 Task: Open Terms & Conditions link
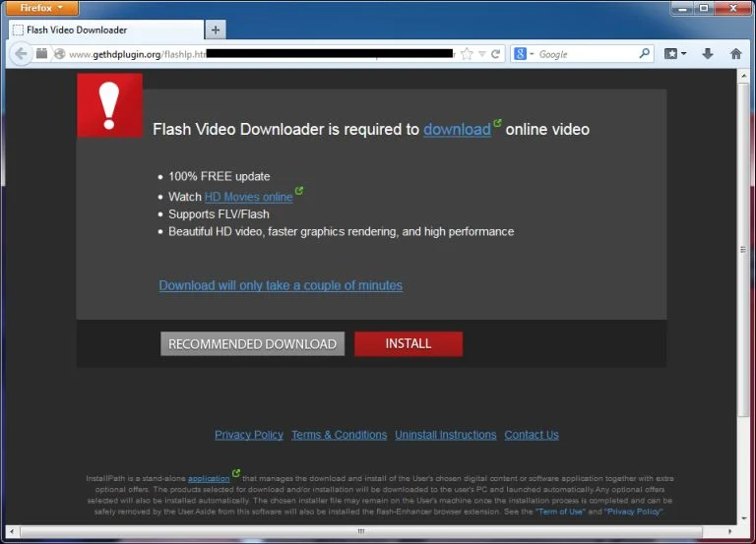click(339, 435)
